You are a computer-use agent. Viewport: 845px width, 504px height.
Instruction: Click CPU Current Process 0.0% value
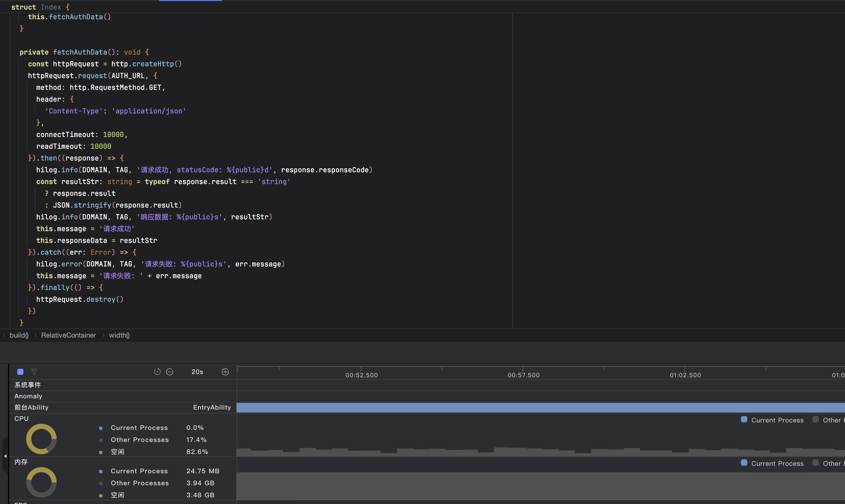[195, 427]
